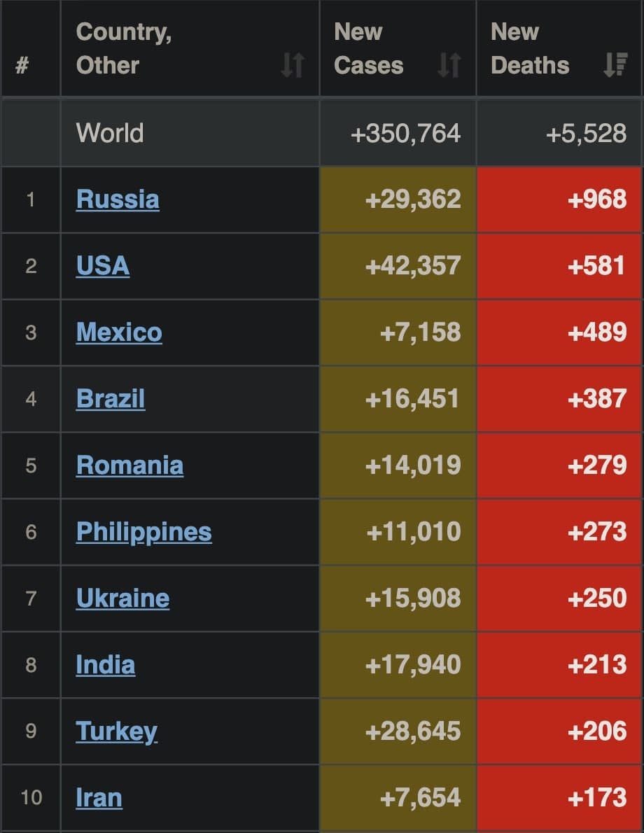This screenshot has height=833, width=644.
Task: Click the New Deaths header text
Action: (530, 49)
